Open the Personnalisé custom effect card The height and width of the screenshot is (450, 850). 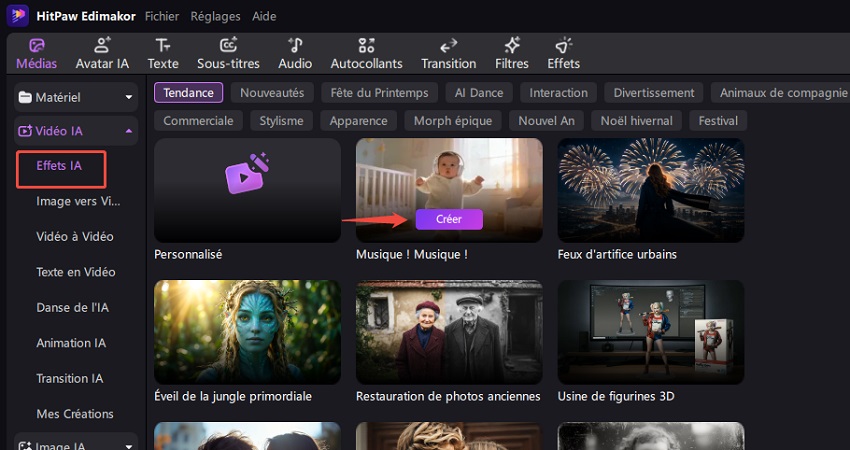[x=247, y=190]
